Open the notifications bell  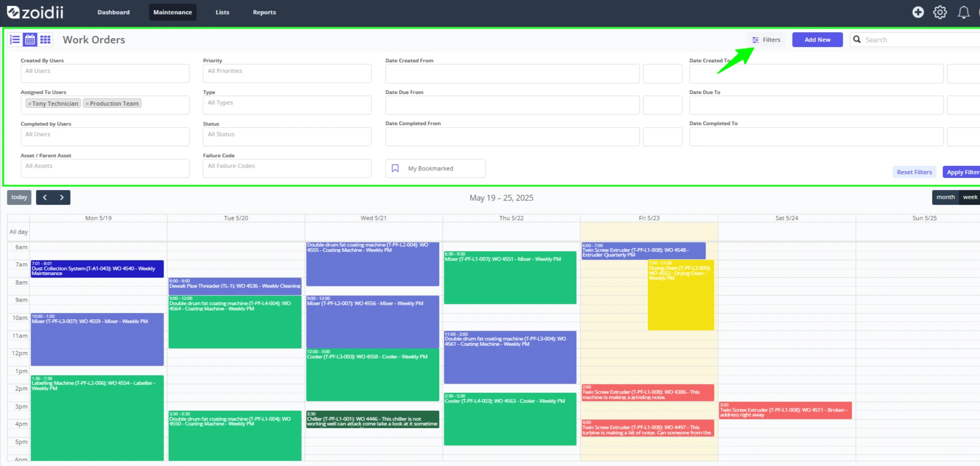[964, 12]
